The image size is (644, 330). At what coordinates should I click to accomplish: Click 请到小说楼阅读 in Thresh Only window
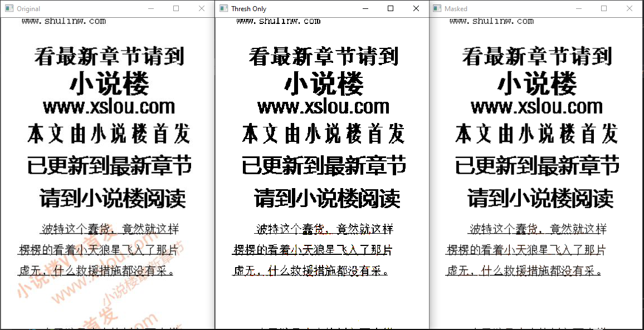[x=327, y=198]
